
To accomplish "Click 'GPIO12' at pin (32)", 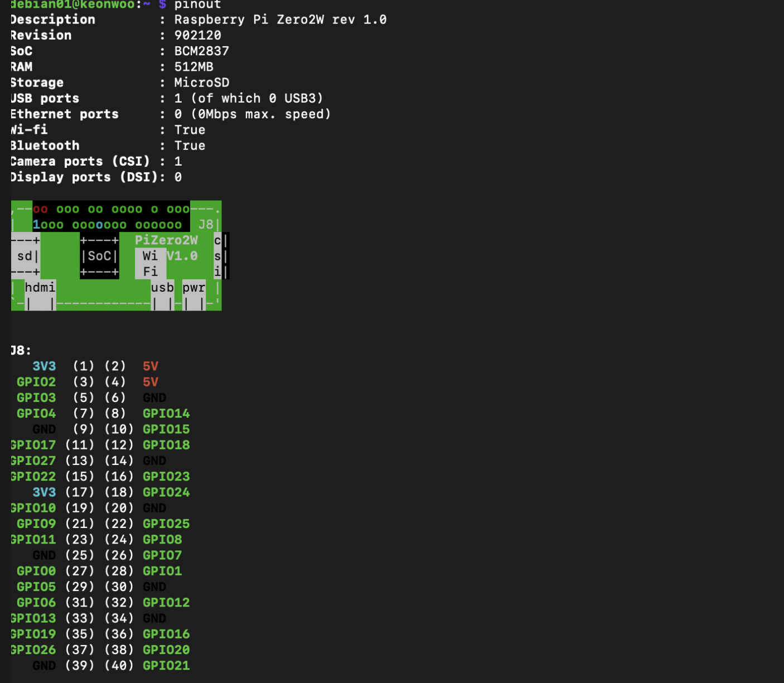I will pos(166,602).
